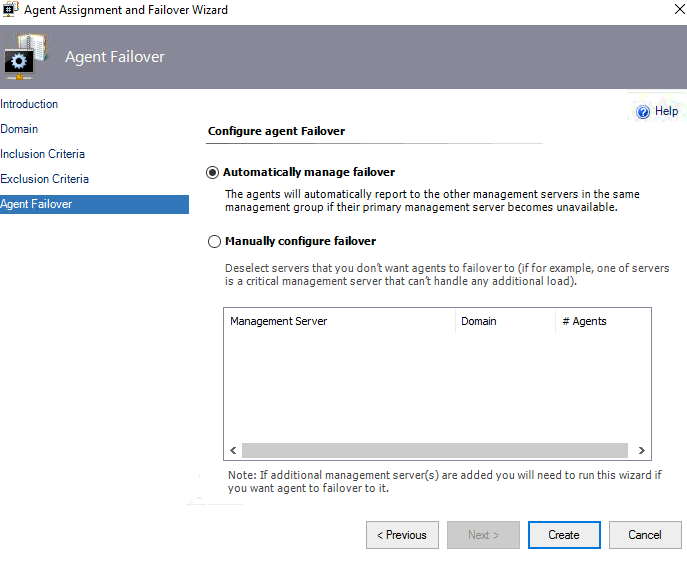Image resolution: width=687 pixels, height=573 pixels.
Task: Click the Create button
Action: tap(564, 535)
